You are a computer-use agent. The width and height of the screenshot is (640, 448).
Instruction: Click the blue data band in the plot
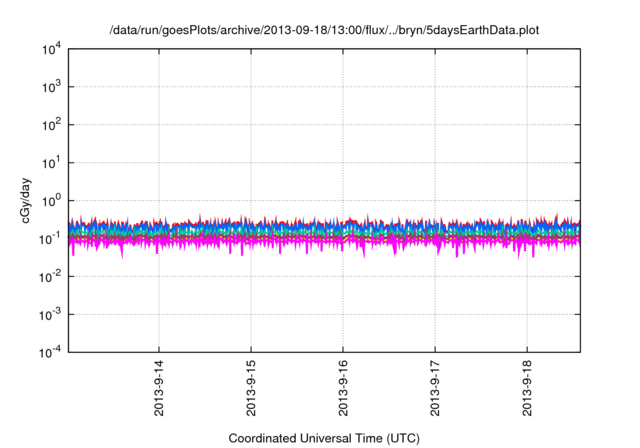pos(300,227)
